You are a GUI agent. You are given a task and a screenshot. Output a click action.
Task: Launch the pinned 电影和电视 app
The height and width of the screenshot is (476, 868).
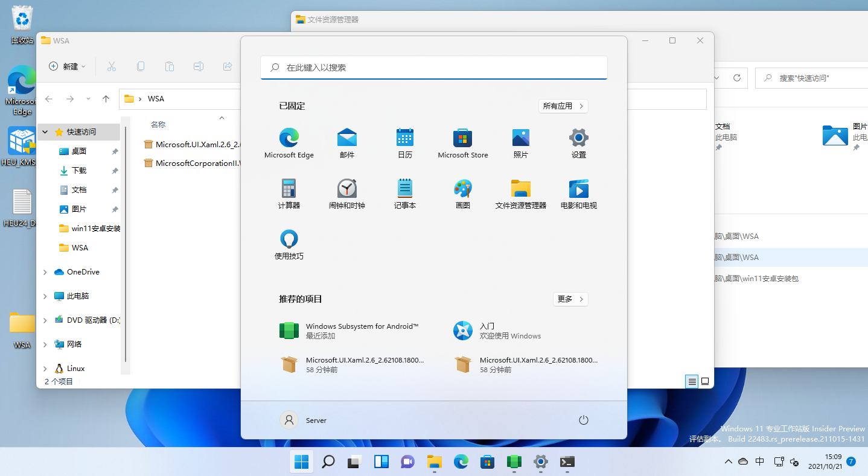[x=579, y=194]
